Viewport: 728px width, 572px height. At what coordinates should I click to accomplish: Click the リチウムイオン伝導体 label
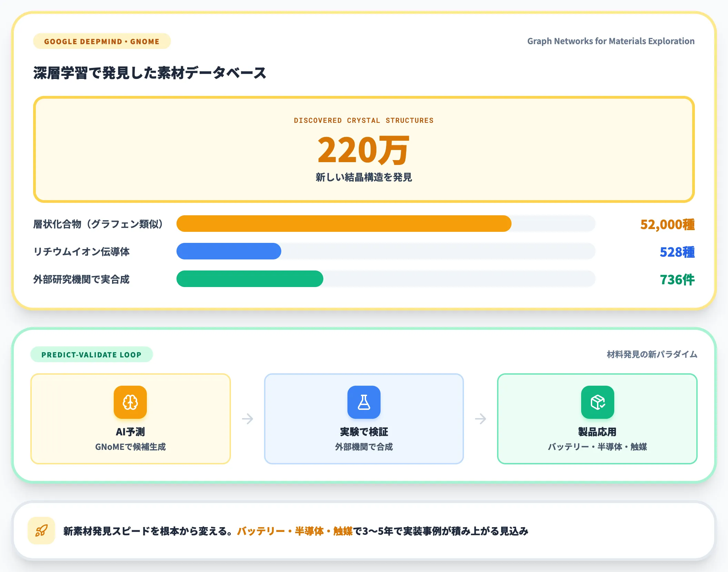[x=81, y=252]
